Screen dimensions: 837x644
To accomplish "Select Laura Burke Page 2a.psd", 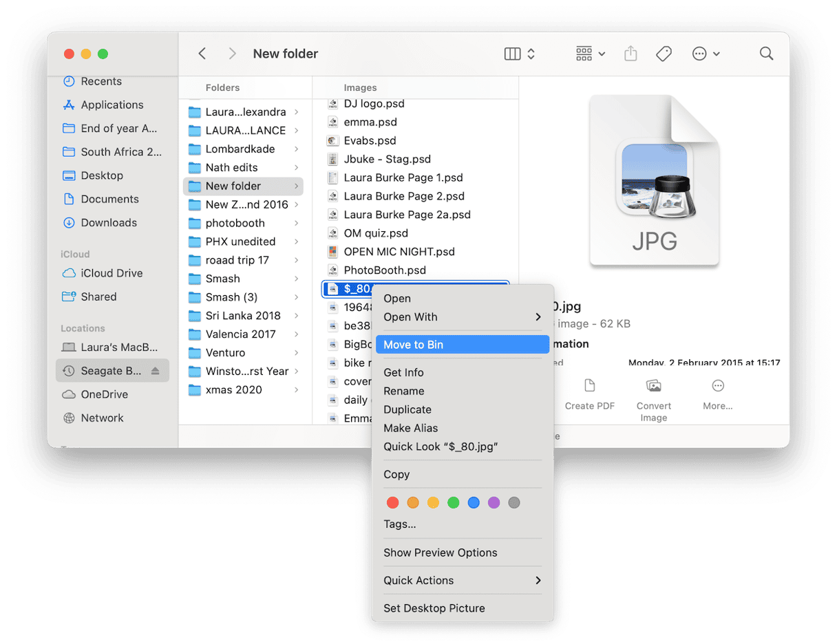I will click(416, 215).
